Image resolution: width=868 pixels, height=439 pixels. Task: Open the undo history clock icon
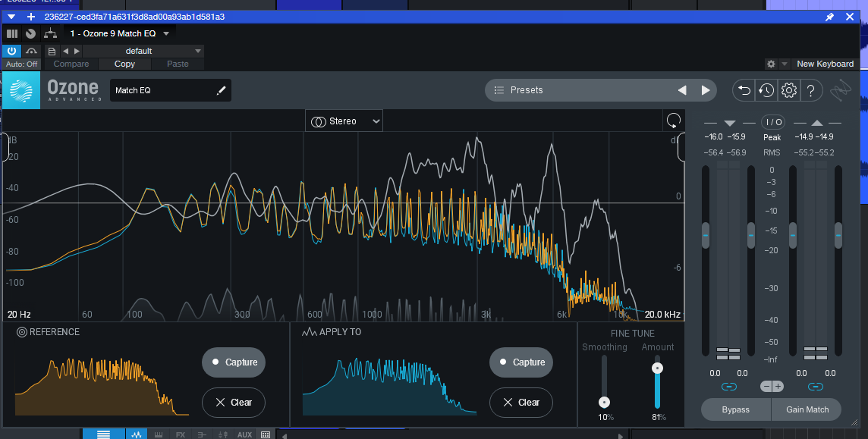click(766, 90)
